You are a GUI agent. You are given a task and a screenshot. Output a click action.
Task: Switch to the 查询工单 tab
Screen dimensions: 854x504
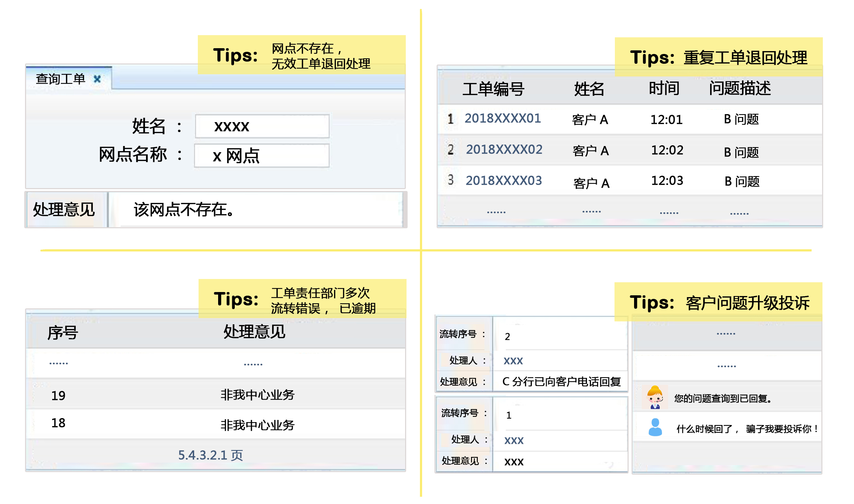[61, 79]
